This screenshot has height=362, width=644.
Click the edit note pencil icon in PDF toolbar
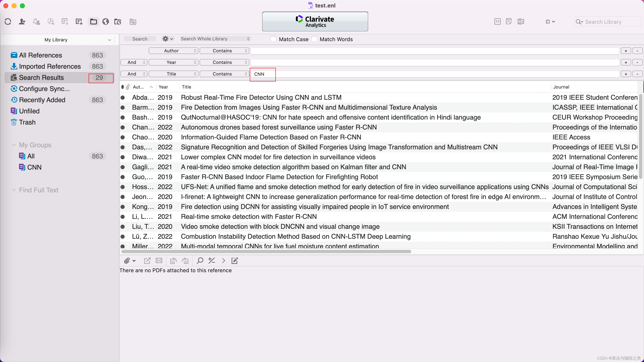coord(234,261)
